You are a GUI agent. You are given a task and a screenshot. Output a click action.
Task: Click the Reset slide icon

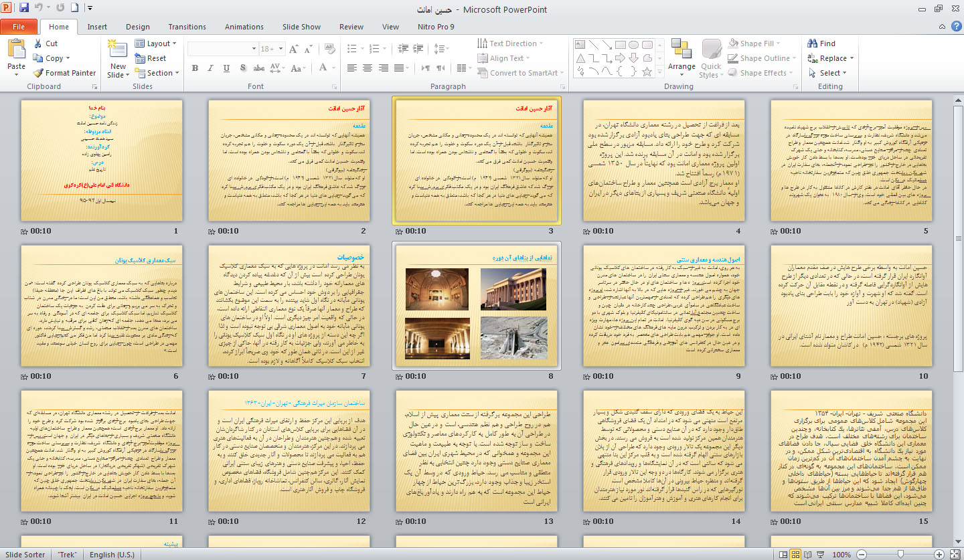[x=140, y=58]
